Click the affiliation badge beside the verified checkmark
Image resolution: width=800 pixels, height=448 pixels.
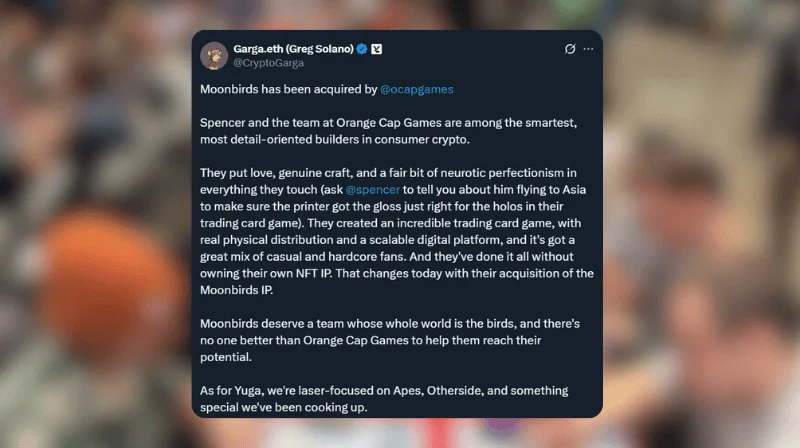(x=377, y=48)
